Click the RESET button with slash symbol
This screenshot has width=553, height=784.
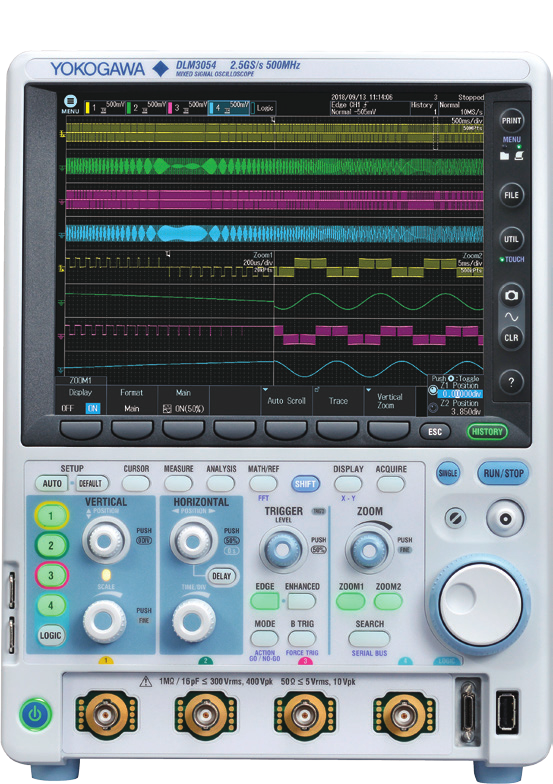[x=455, y=518]
